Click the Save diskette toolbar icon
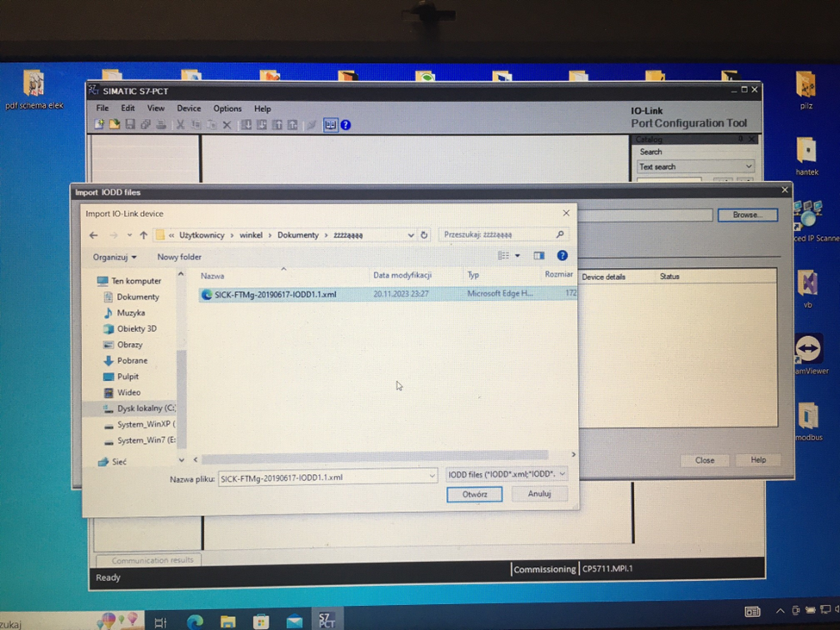The image size is (840, 630). tap(129, 124)
